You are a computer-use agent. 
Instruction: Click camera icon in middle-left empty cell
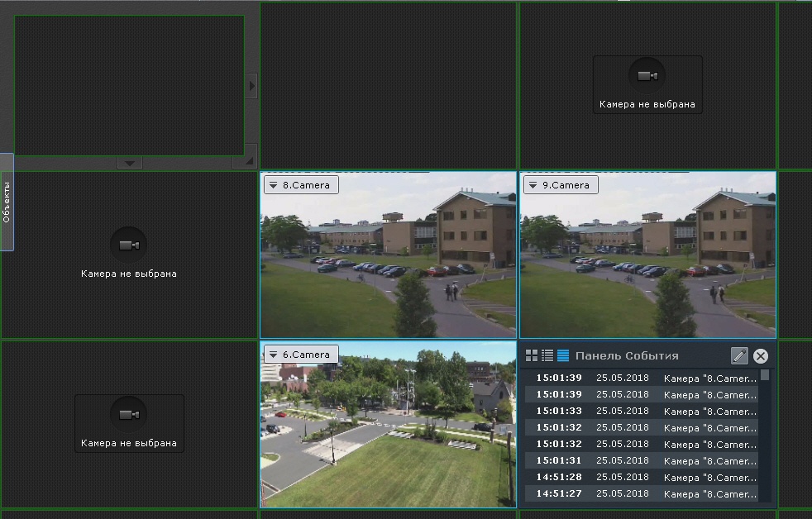(128, 245)
